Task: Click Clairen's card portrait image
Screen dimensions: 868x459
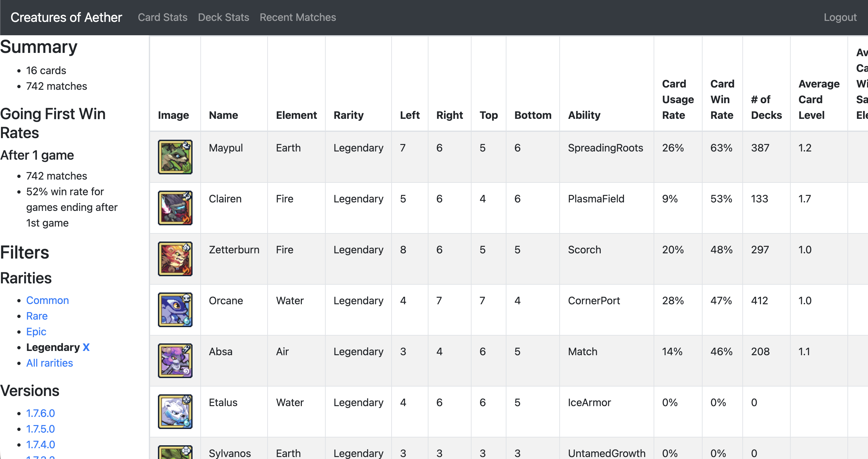Action: coord(175,208)
